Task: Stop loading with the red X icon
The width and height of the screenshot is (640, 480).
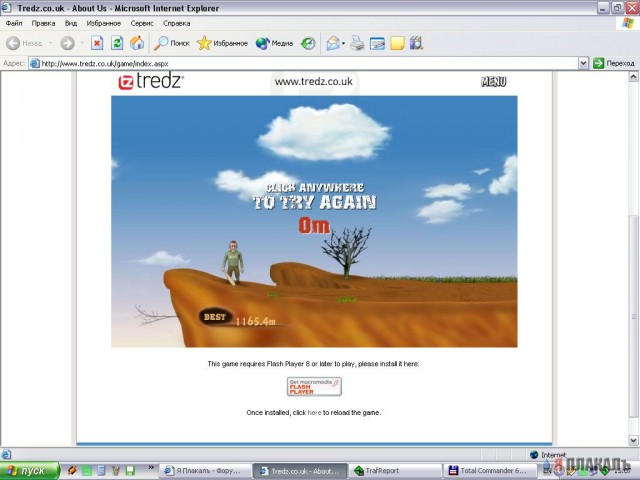Action: tap(97, 43)
